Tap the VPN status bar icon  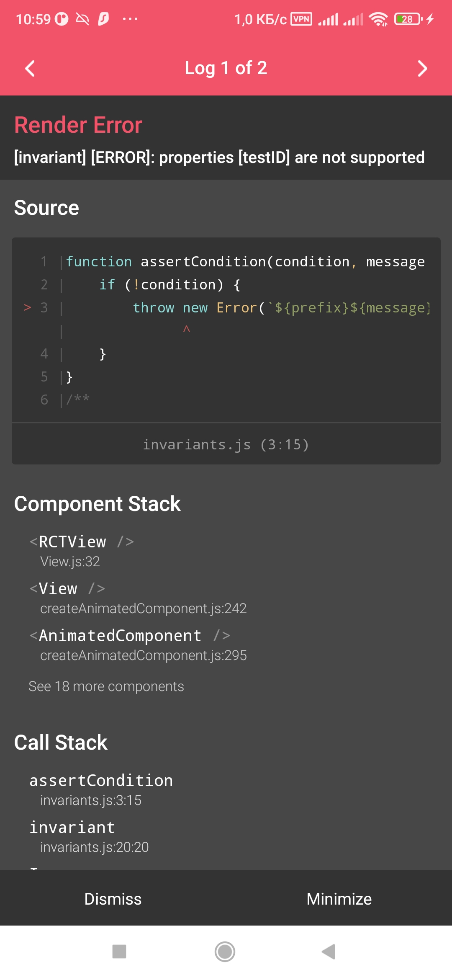pyautogui.click(x=301, y=19)
